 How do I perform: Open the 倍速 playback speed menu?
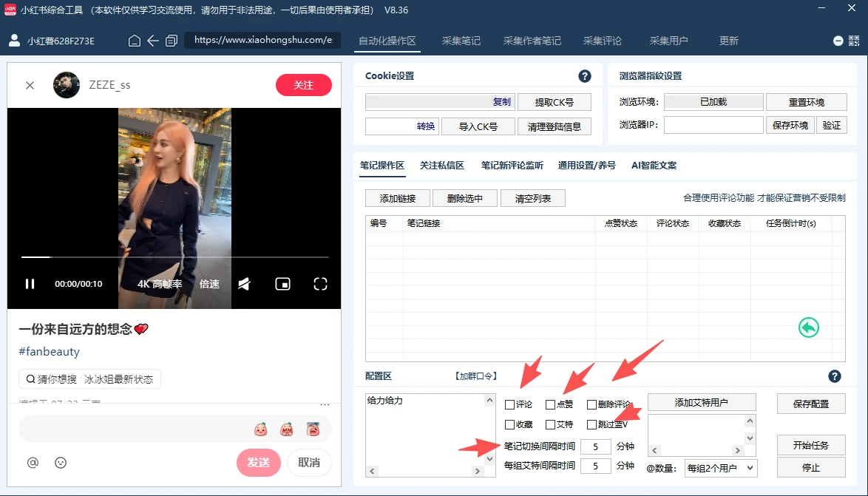click(209, 284)
